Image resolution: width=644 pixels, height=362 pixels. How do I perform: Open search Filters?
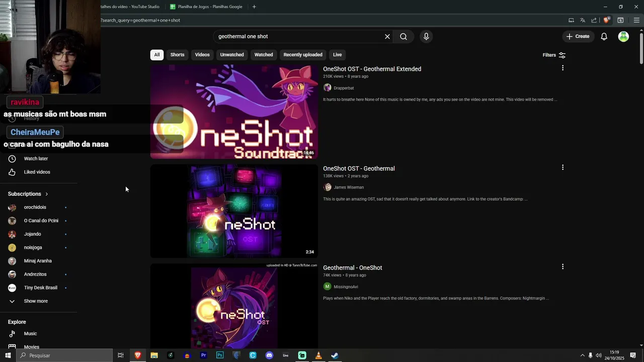click(x=554, y=55)
